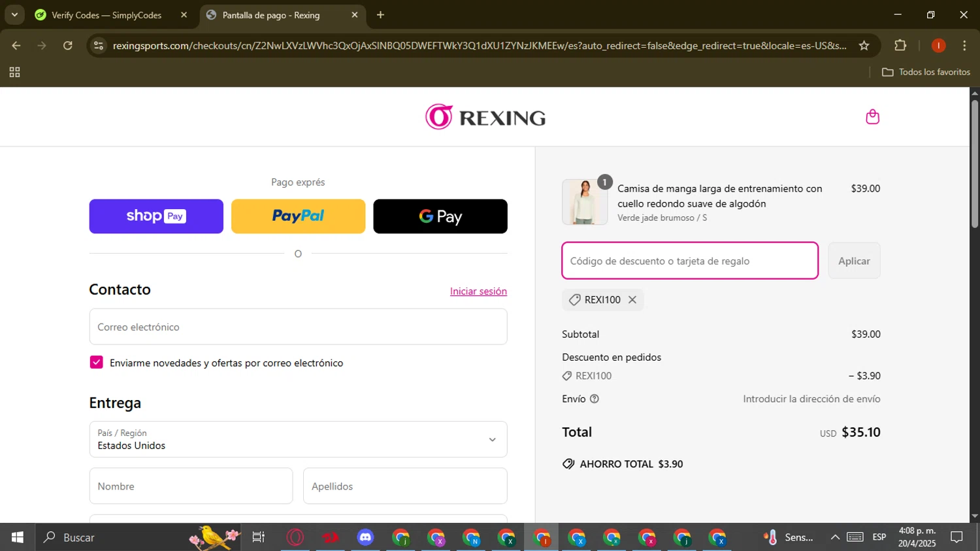Click the browser address bar URL
This screenshot has width=980, height=551.
click(479, 46)
